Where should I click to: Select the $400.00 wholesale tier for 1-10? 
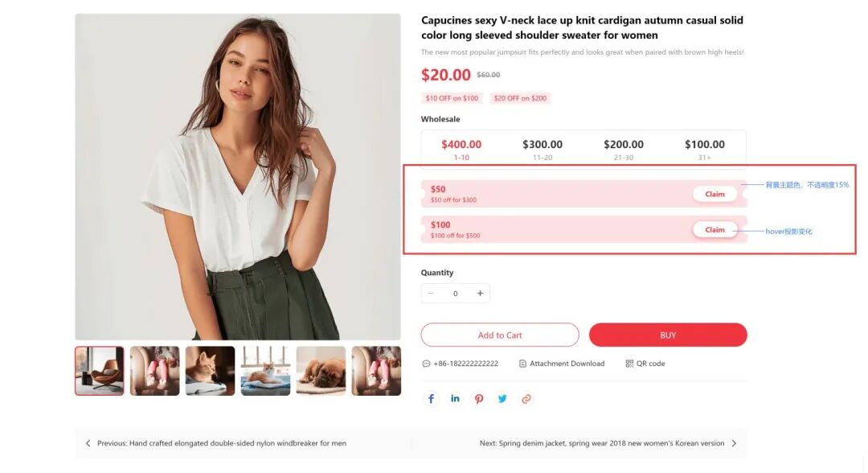[461, 149]
